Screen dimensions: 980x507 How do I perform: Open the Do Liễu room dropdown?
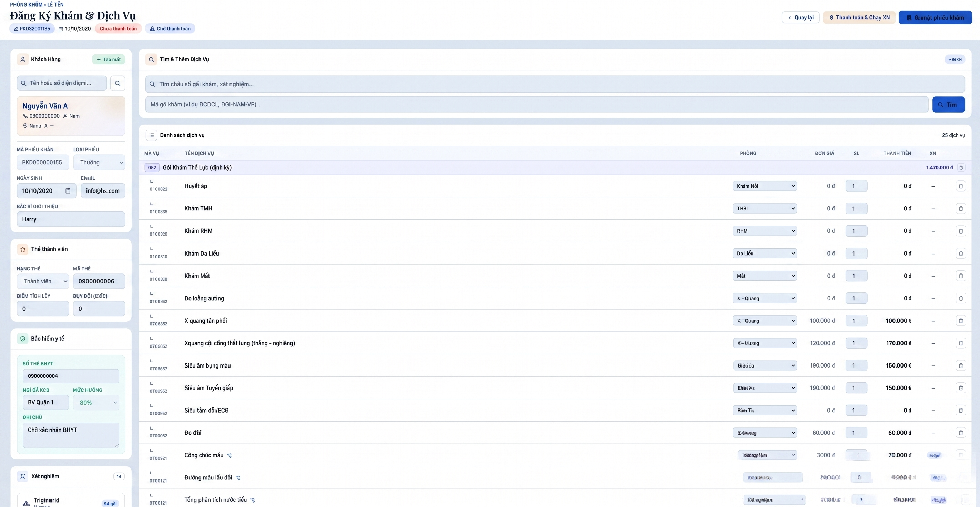[x=765, y=253]
